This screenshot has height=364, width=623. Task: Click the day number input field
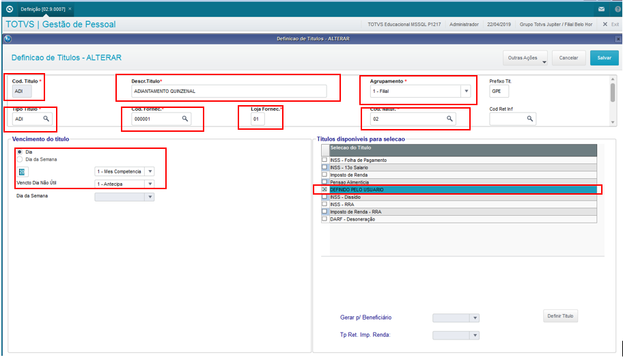(23, 171)
